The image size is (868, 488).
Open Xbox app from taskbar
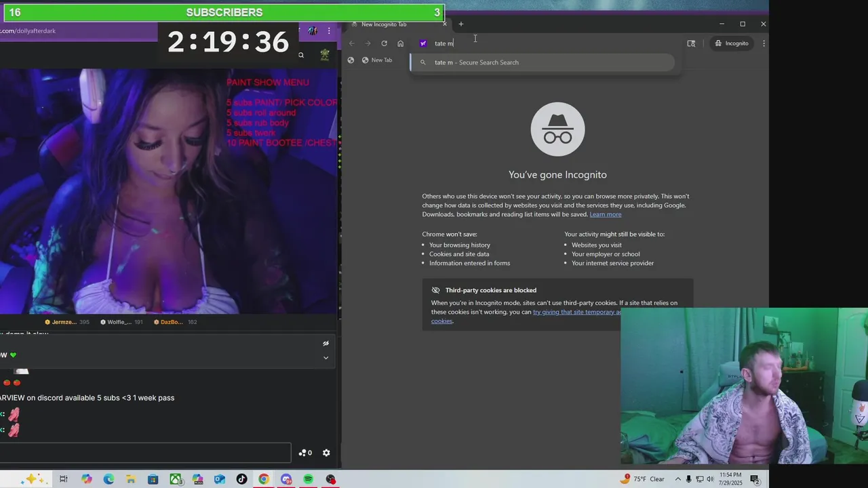176,479
